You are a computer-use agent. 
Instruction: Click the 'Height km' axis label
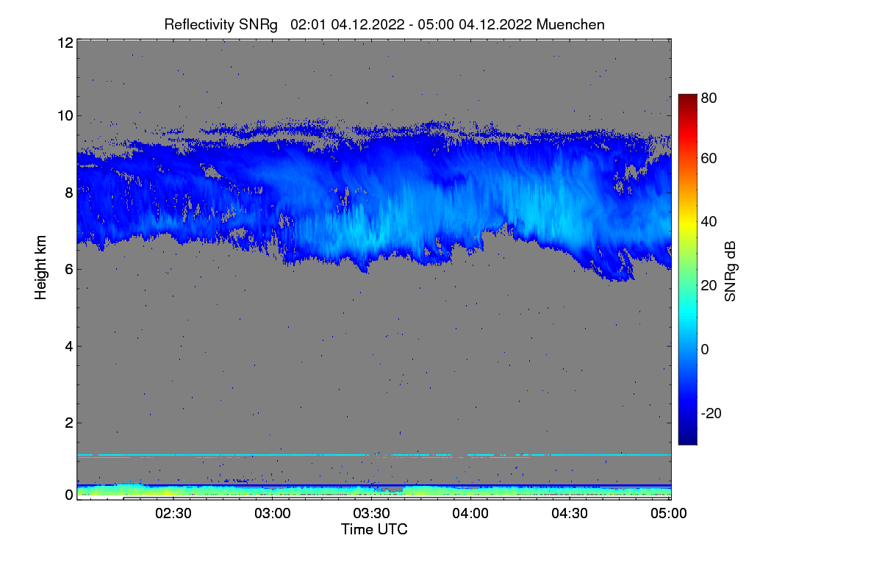pyautogui.click(x=41, y=268)
